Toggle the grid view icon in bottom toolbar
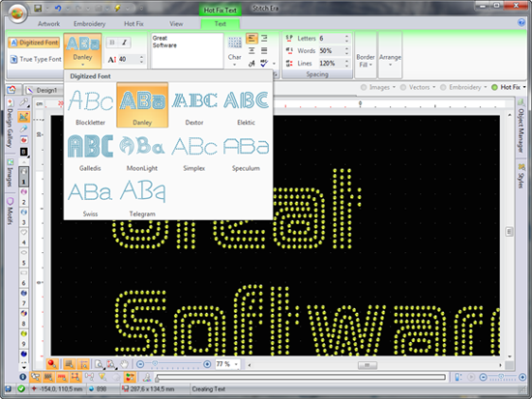The height and width of the screenshot is (399, 532). [70, 364]
